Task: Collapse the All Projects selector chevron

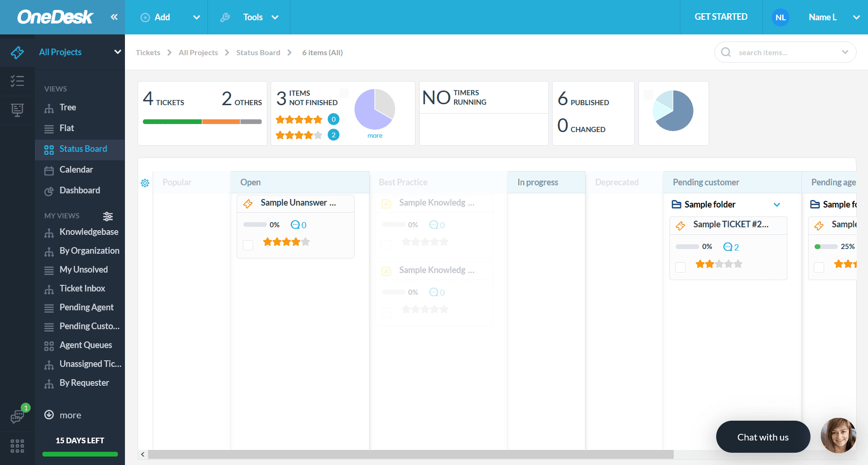Action: point(117,52)
